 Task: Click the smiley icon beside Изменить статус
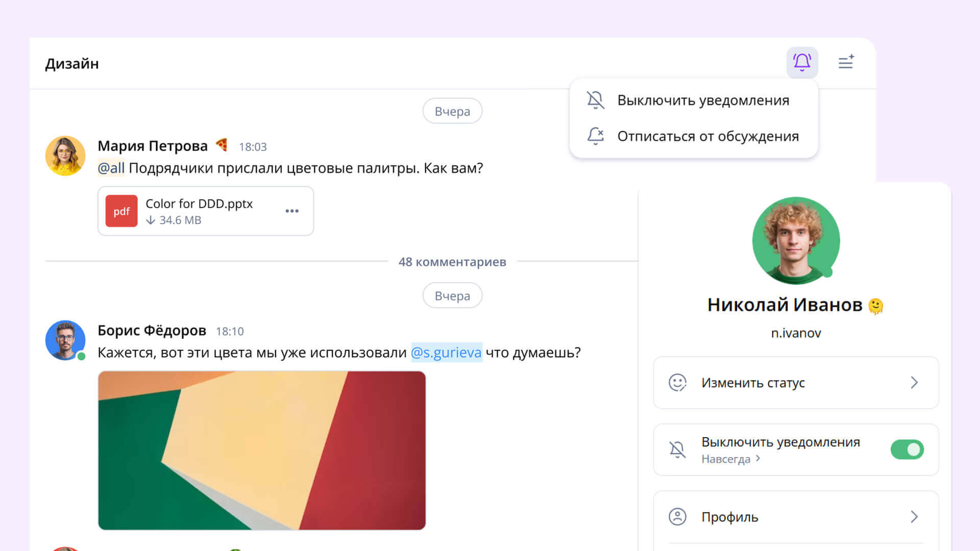pyautogui.click(x=677, y=383)
